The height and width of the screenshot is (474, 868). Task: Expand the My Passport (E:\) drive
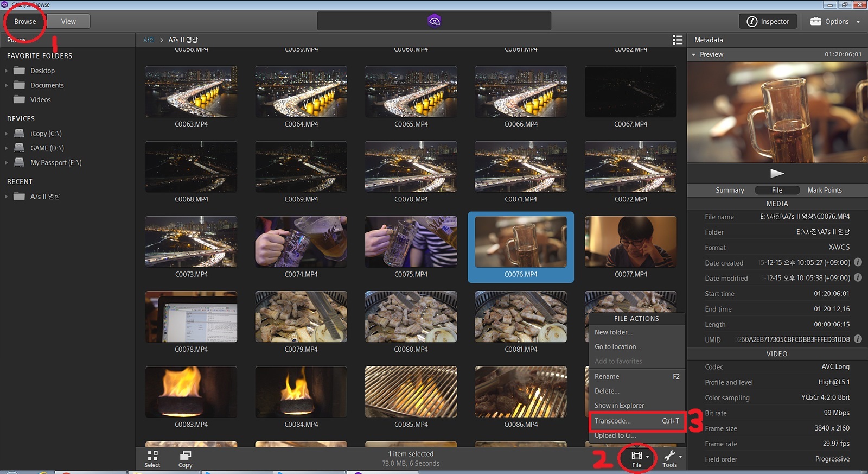[7, 162]
